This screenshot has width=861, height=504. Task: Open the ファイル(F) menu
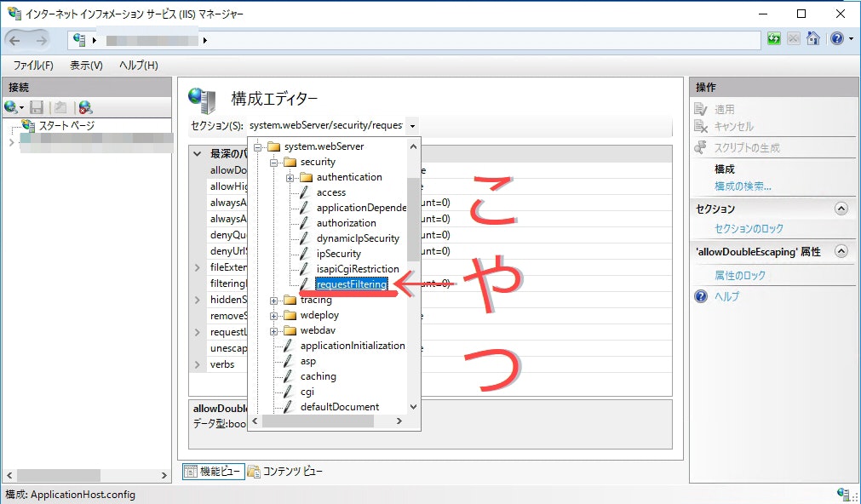(33, 66)
